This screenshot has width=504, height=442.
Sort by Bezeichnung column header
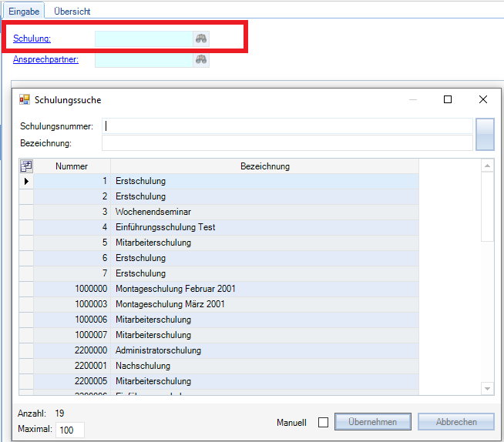point(264,166)
